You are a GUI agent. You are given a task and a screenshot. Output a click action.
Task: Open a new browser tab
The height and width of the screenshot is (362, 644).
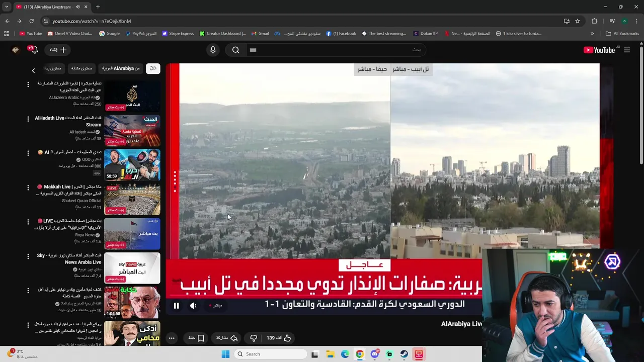pos(98,7)
